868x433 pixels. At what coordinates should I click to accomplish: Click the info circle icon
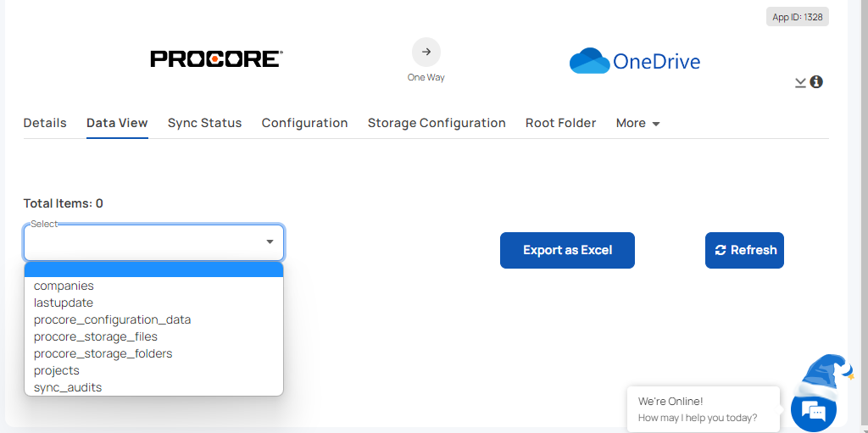click(x=816, y=82)
